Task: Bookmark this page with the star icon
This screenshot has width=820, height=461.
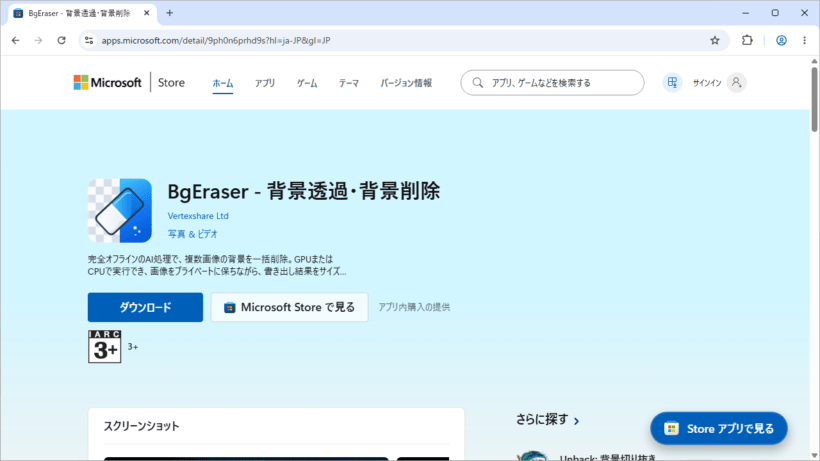Action: pyautogui.click(x=714, y=40)
